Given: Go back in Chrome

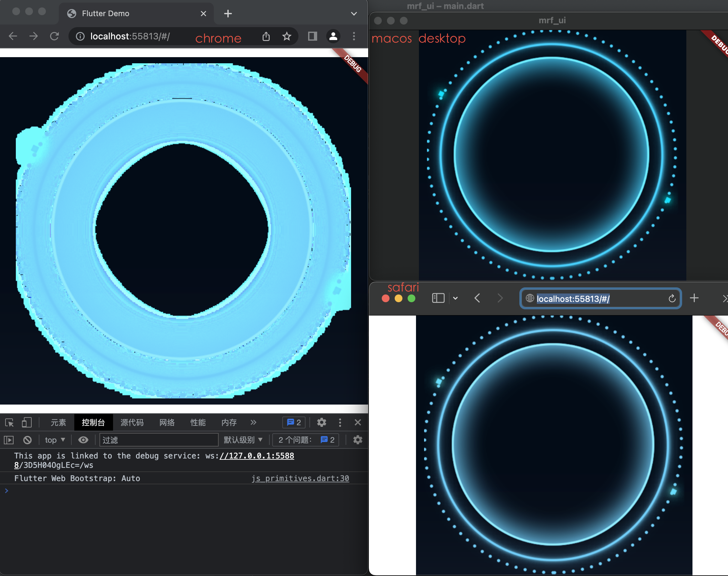Looking at the screenshot, I should coord(13,36).
